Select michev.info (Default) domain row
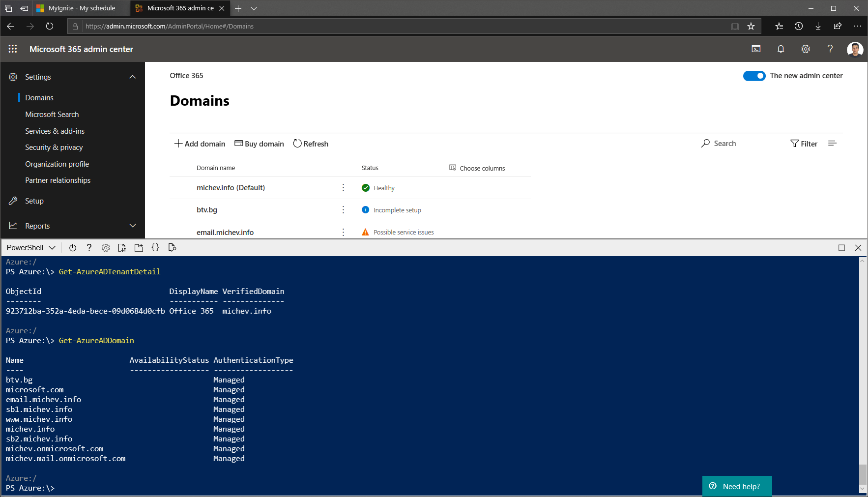This screenshot has width=868, height=497. (350, 188)
